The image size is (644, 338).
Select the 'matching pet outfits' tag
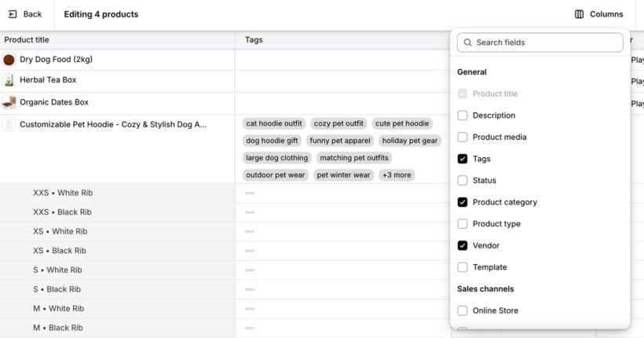pos(354,158)
